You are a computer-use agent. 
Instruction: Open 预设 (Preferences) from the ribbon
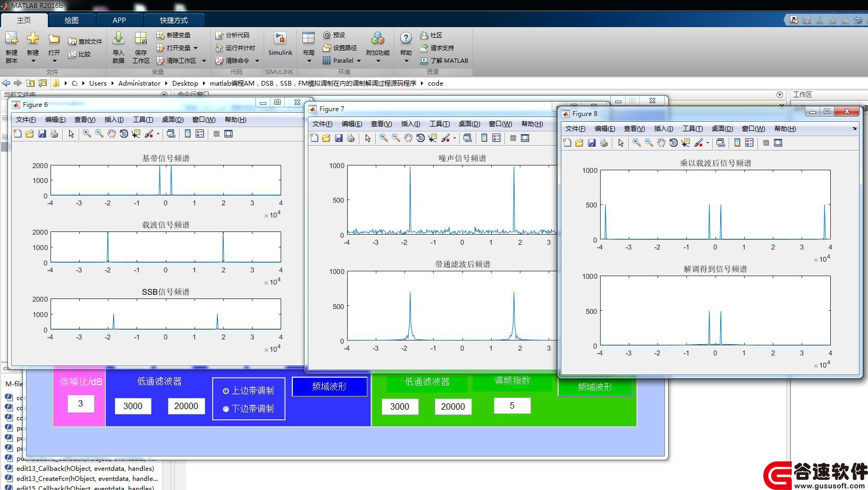pos(334,35)
